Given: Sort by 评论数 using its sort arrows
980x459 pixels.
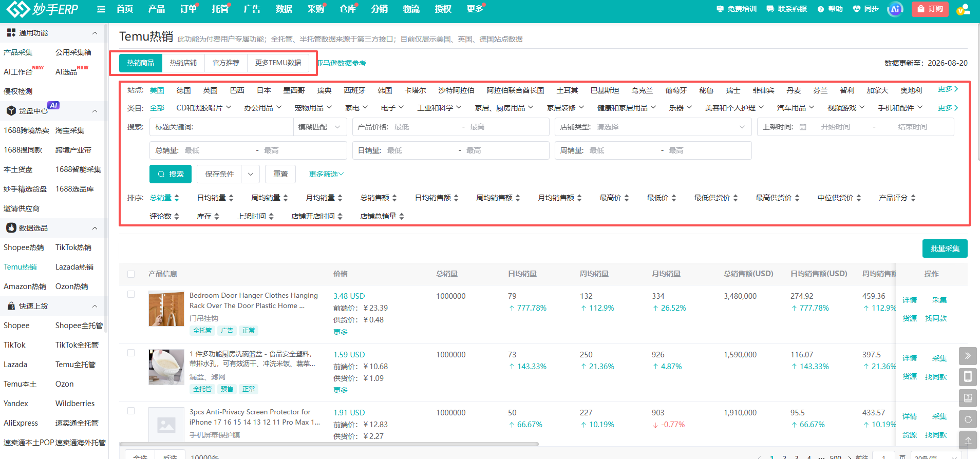Looking at the screenshot, I should [177, 216].
